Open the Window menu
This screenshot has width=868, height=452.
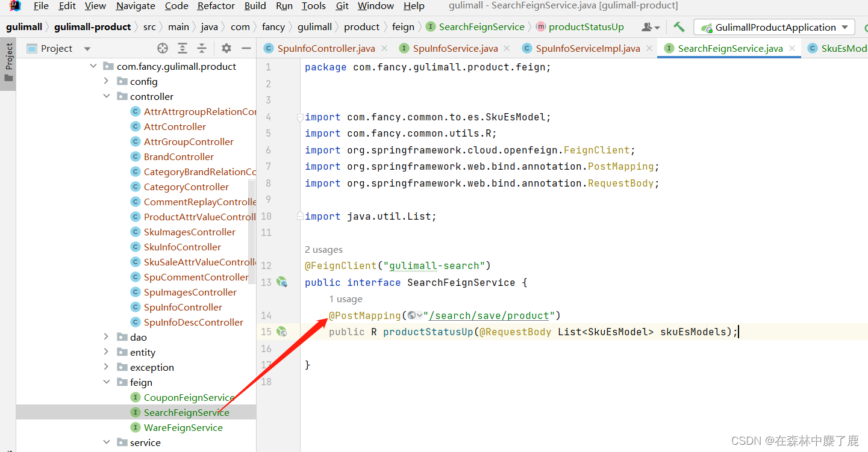coord(375,6)
